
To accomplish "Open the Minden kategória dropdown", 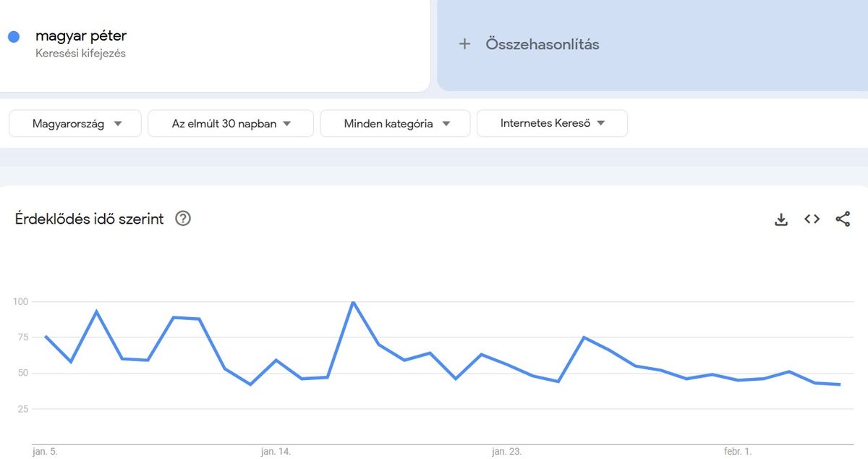I will click(x=396, y=124).
